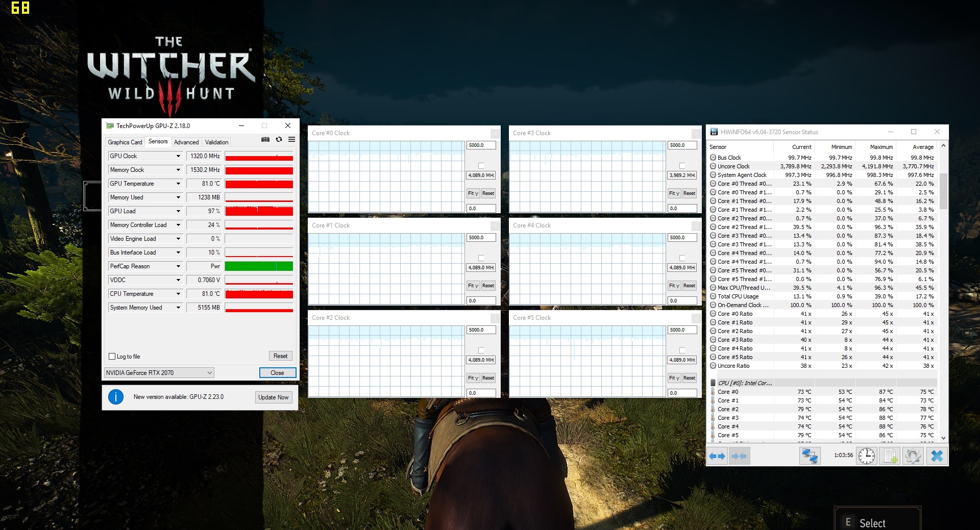The height and width of the screenshot is (530, 980).
Task: Open the System Memory Used dropdown
Action: tap(178, 308)
